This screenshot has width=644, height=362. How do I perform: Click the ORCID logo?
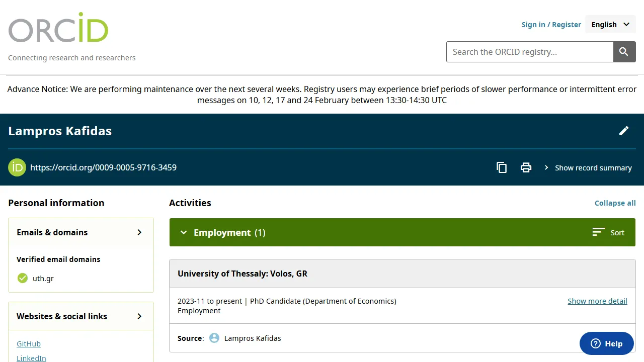pos(58,28)
